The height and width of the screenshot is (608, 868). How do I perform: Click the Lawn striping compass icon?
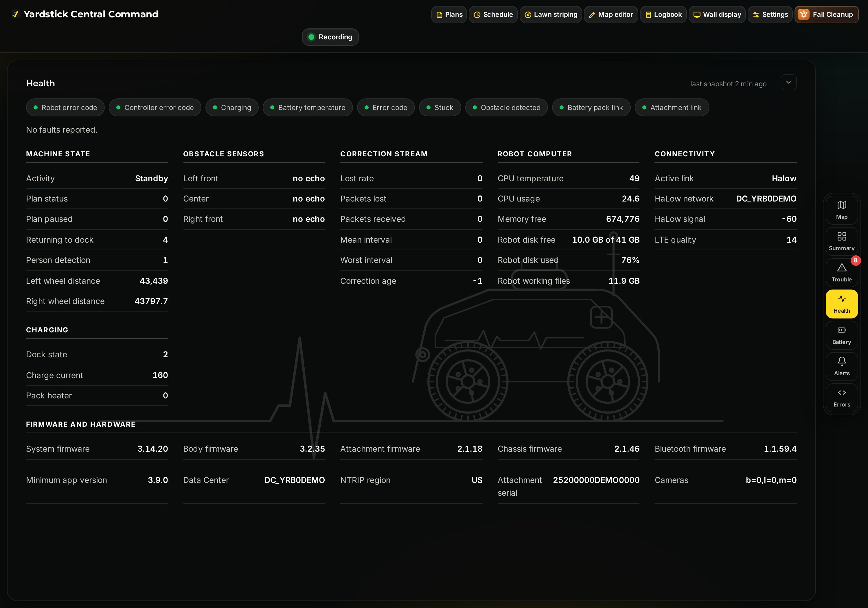[x=528, y=15]
